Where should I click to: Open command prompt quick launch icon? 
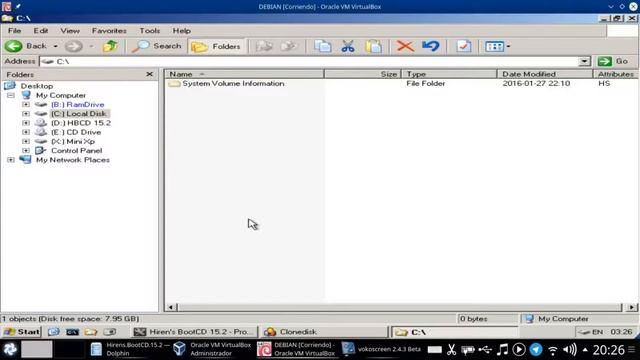click(x=72, y=332)
